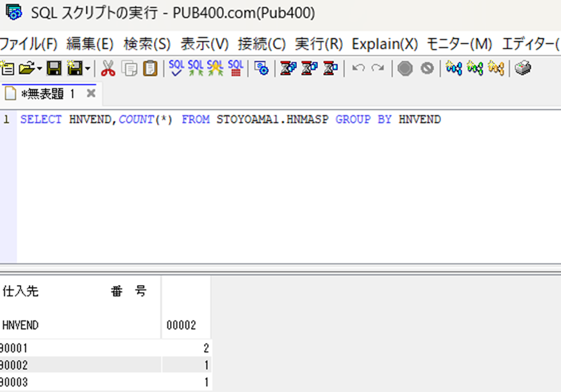Click the SQL icon with green arrows
The height and width of the screenshot is (392, 561).
pos(196,68)
